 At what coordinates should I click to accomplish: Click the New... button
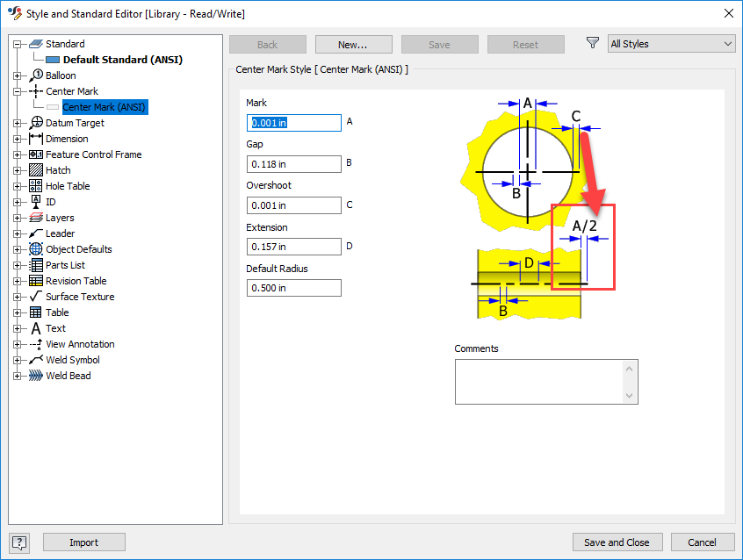(x=353, y=44)
